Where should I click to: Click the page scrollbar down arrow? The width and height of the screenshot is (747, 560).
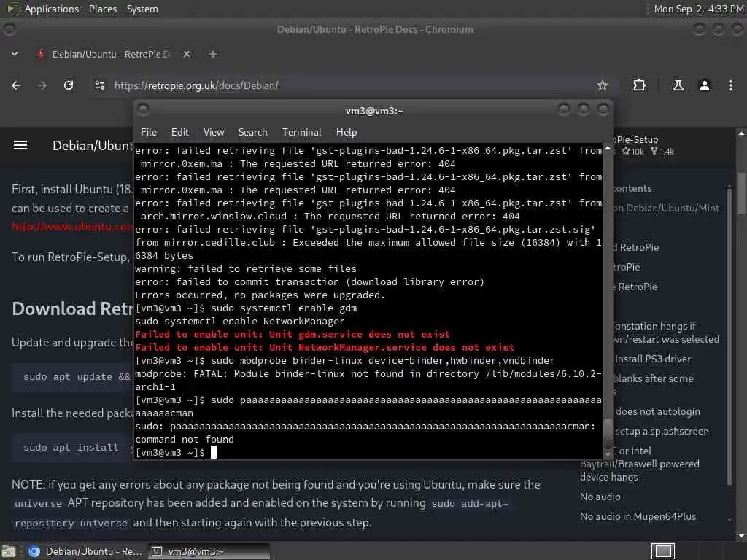pyautogui.click(x=741, y=536)
